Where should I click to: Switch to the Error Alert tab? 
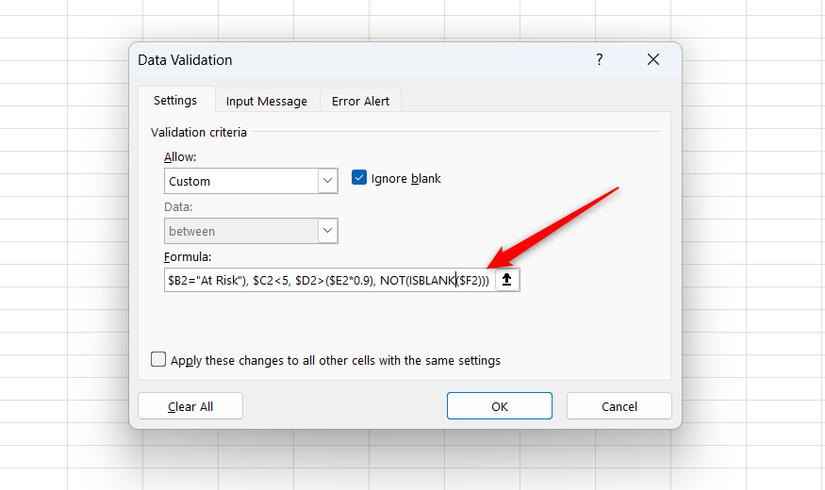point(360,101)
